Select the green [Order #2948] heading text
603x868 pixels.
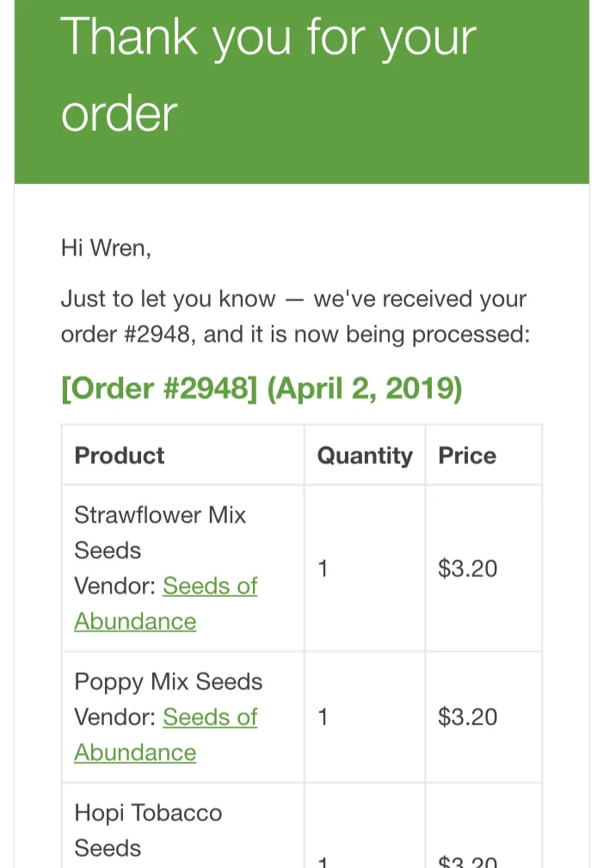click(x=159, y=389)
